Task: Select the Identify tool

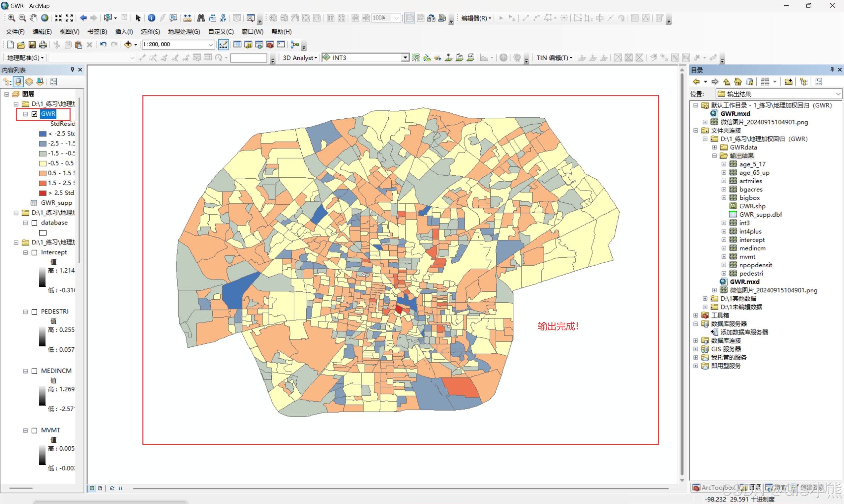Action: click(x=151, y=18)
